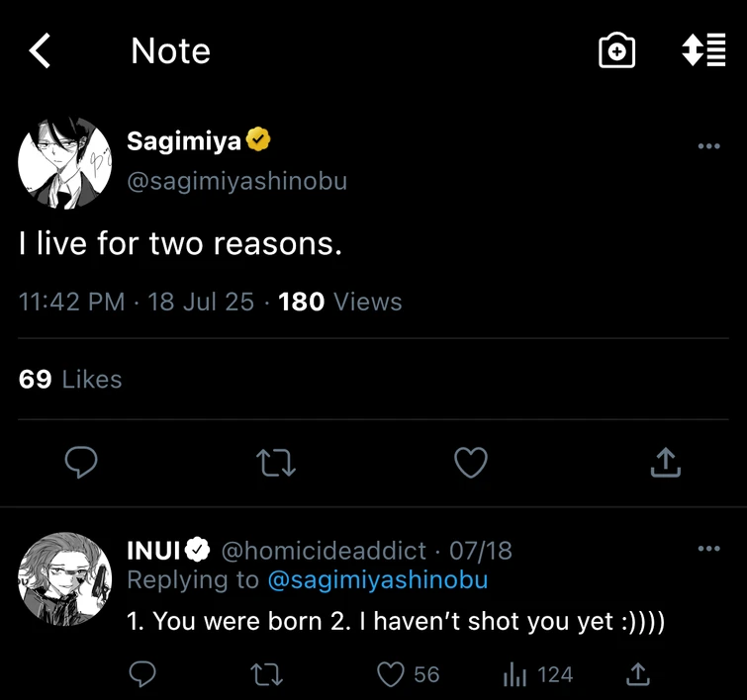Repost Sagimiya's main post
The width and height of the screenshot is (747, 700).
[276, 462]
